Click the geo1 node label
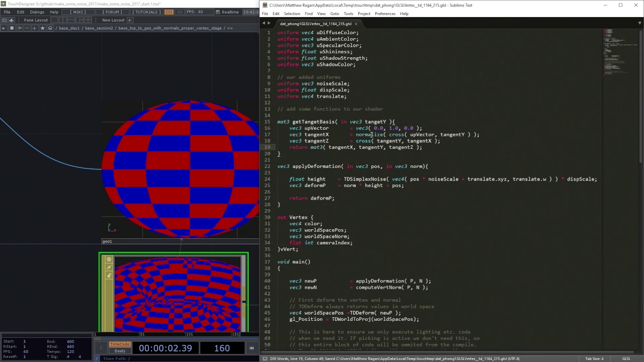Image resolution: width=644 pixels, height=362 pixels. (x=107, y=241)
